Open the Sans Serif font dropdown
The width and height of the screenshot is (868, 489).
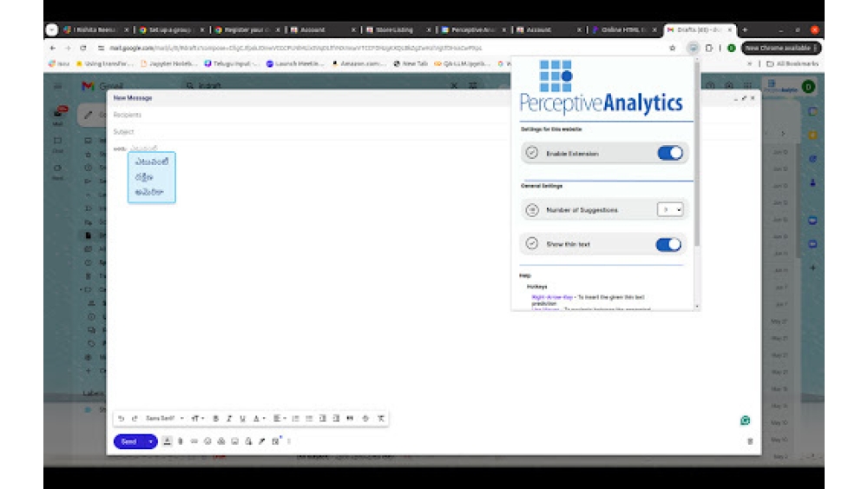point(164,419)
